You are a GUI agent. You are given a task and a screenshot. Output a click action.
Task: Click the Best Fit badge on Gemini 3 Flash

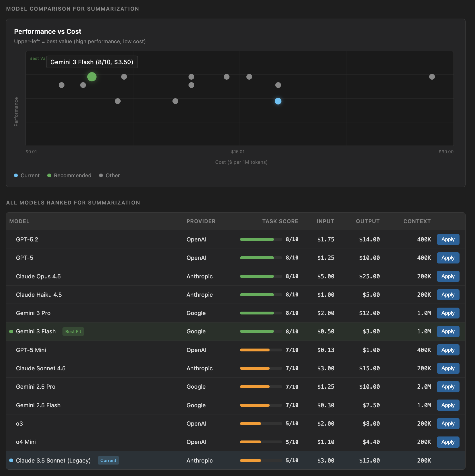[73, 331]
